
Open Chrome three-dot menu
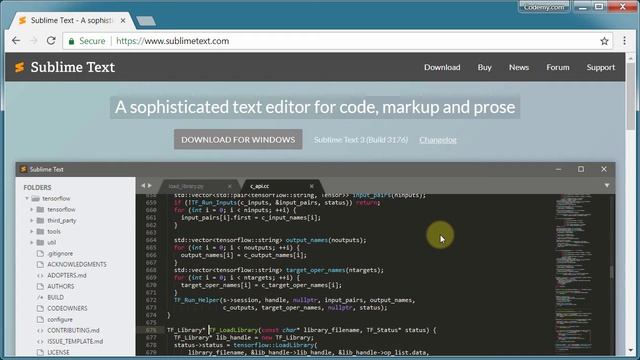pos(624,41)
